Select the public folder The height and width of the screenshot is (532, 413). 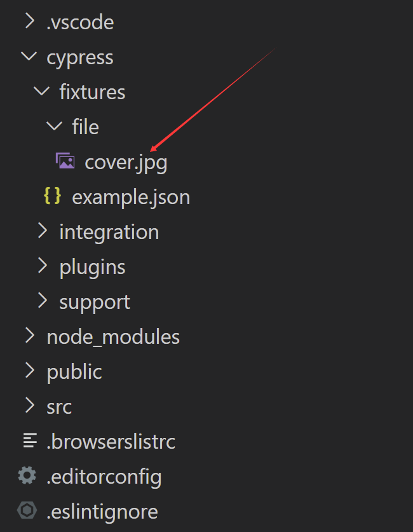click(x=74, y=372)
